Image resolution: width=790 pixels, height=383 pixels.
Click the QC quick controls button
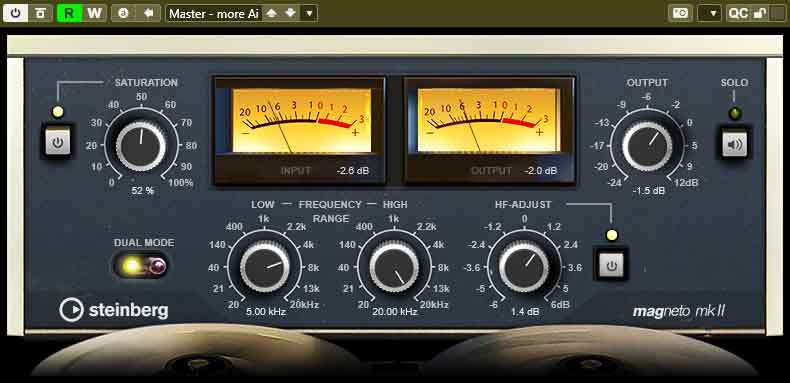(738, 13)
